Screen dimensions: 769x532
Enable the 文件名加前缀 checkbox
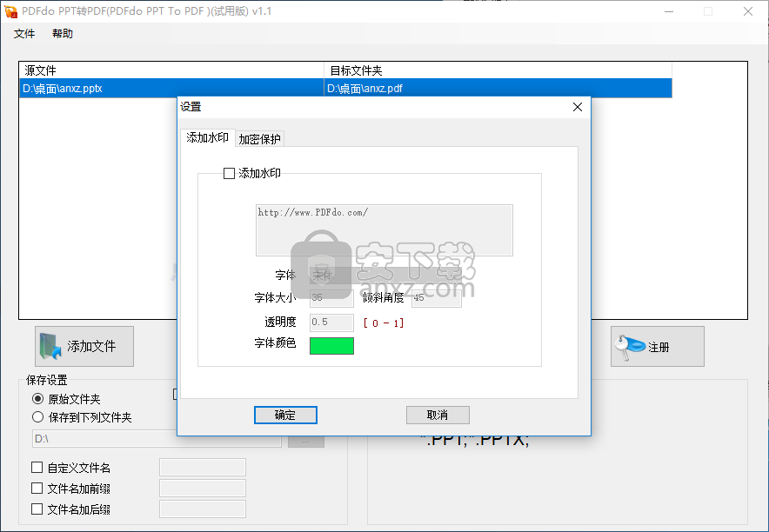[37, 489]
